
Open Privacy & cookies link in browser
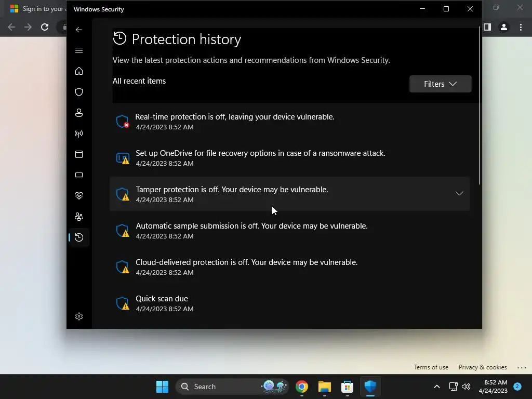[x=483, y=367]
